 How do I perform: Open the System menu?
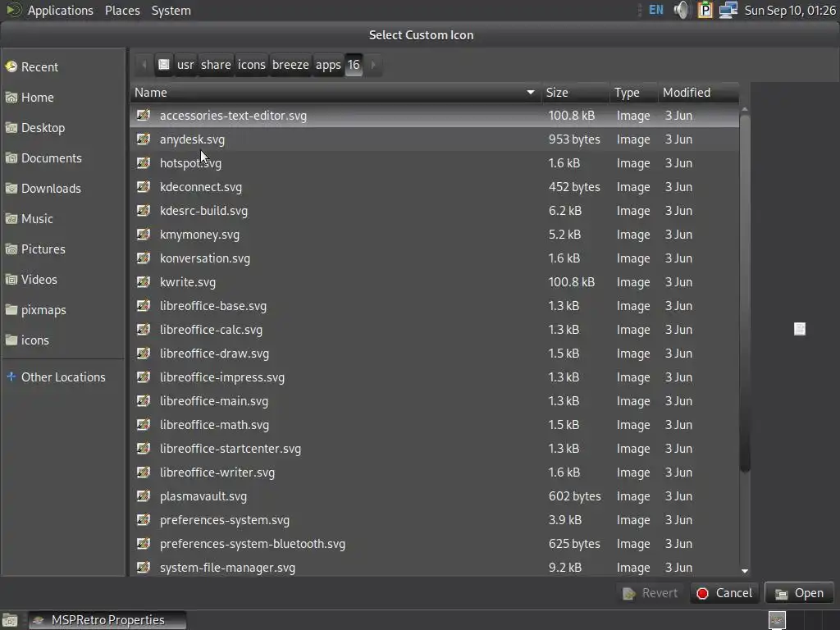[171, 10]
